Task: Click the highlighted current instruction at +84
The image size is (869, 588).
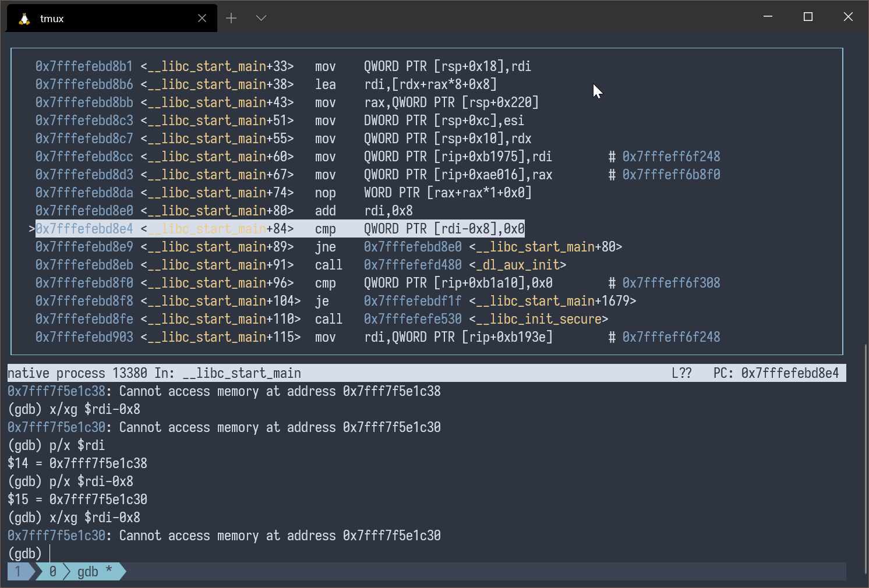Action: [x=280, y=229]
